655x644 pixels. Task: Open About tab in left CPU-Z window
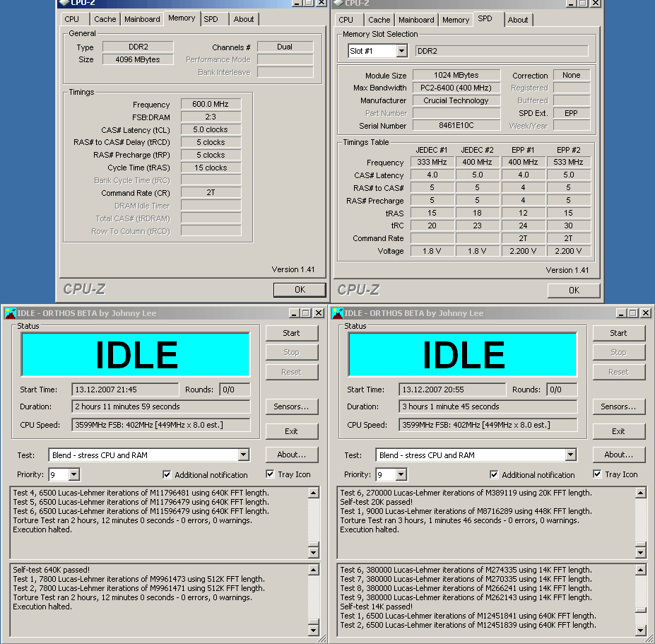pos(244,19)
